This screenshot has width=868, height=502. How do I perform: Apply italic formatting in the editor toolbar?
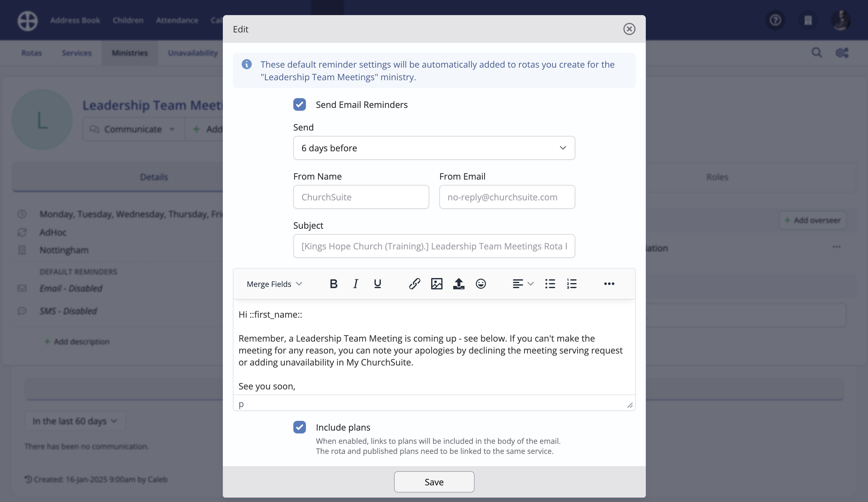(355, 284)
